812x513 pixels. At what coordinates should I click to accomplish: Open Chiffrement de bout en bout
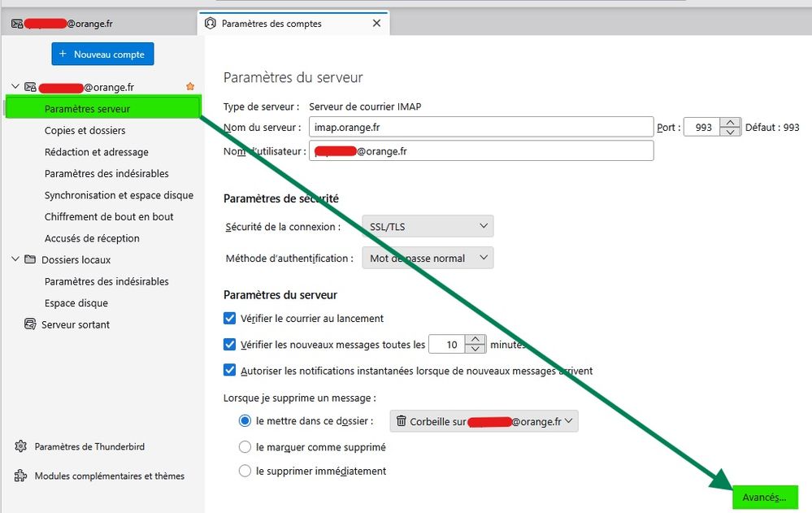(x=109, y=216)
